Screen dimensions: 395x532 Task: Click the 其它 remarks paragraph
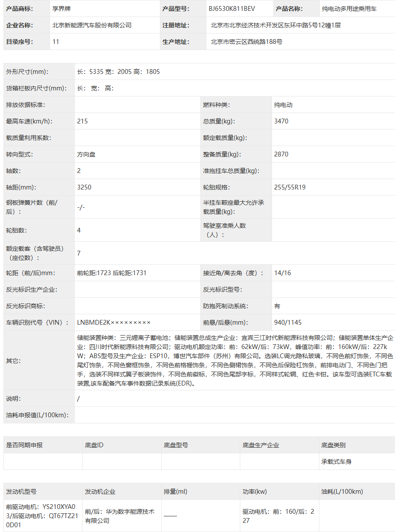pos(235,361)
